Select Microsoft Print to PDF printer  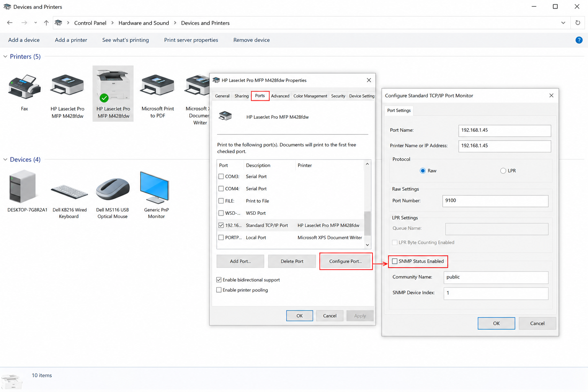[x=158, y=85]
